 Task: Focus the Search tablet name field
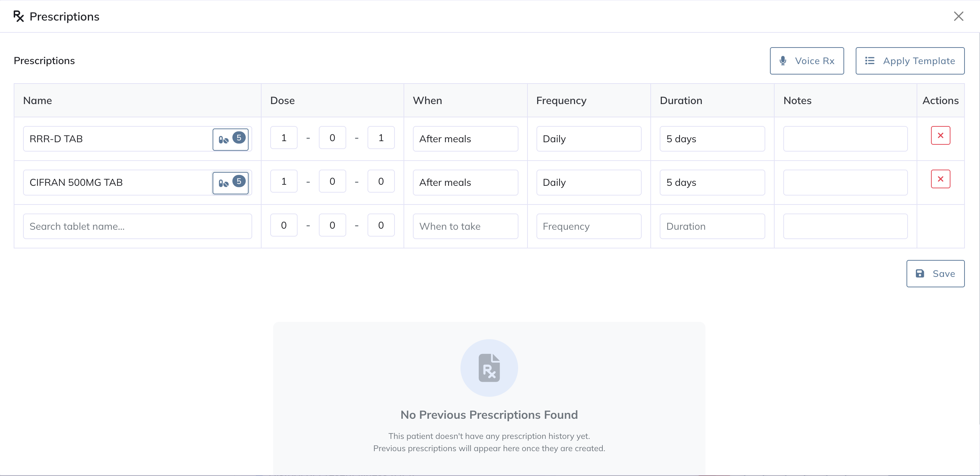pyautogui.click(x=137, y=226)
